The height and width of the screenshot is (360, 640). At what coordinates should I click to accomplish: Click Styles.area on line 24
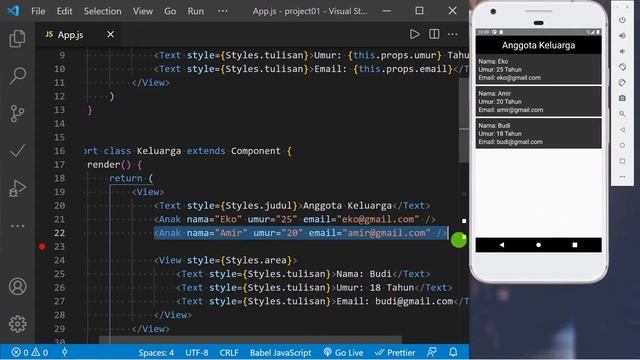[256, 260]
